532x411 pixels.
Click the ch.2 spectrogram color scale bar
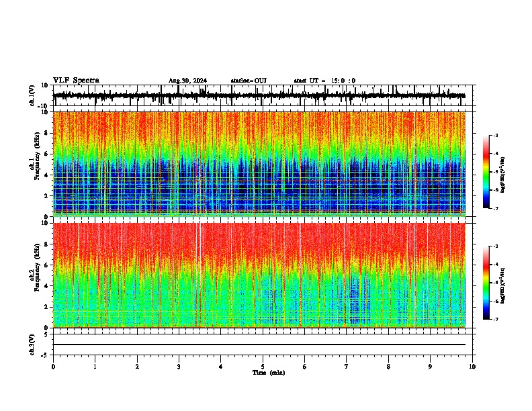486,283
